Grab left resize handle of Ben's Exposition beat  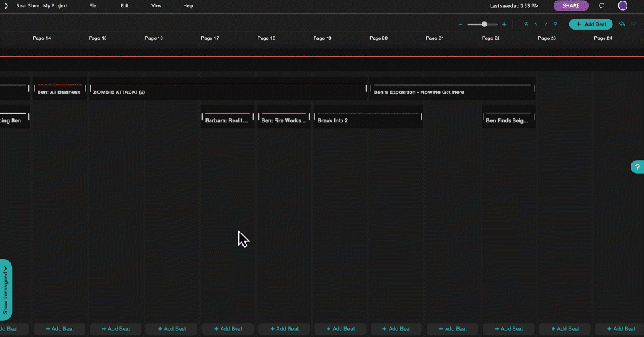371,88
